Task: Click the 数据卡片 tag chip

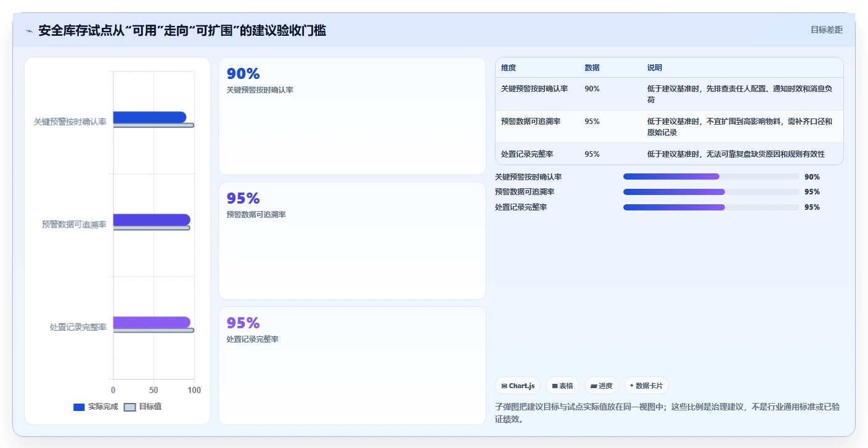Action: tap(646, 386)
